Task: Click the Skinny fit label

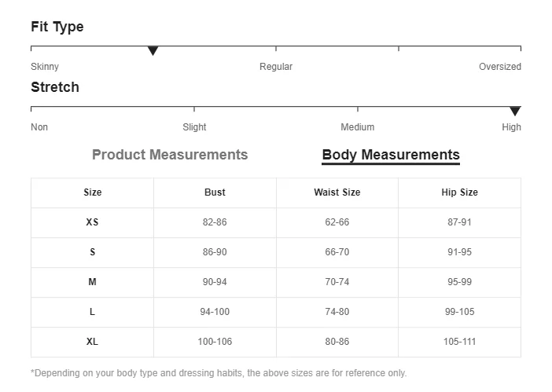Action: click(x=45, y=67)
